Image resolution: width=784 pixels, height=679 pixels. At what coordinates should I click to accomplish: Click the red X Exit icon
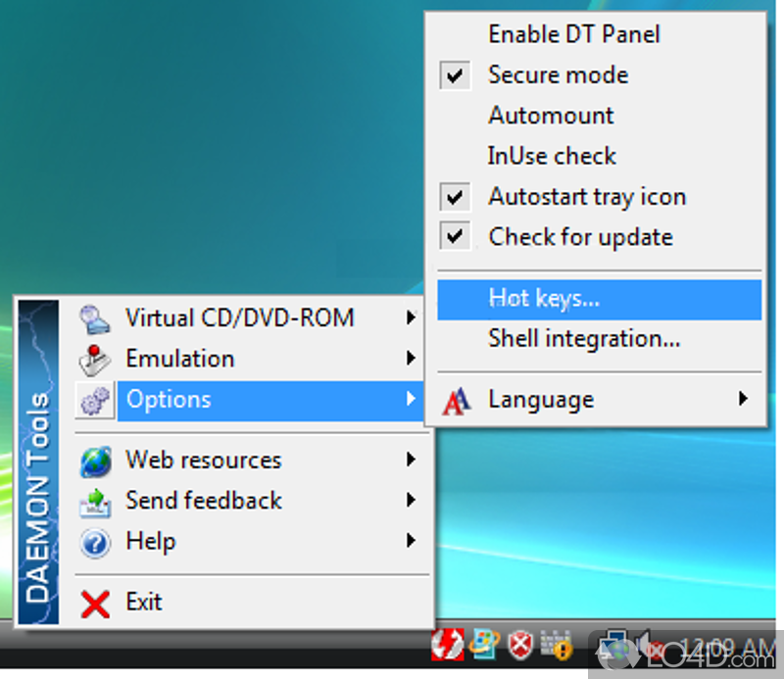(x=95, y=604)
